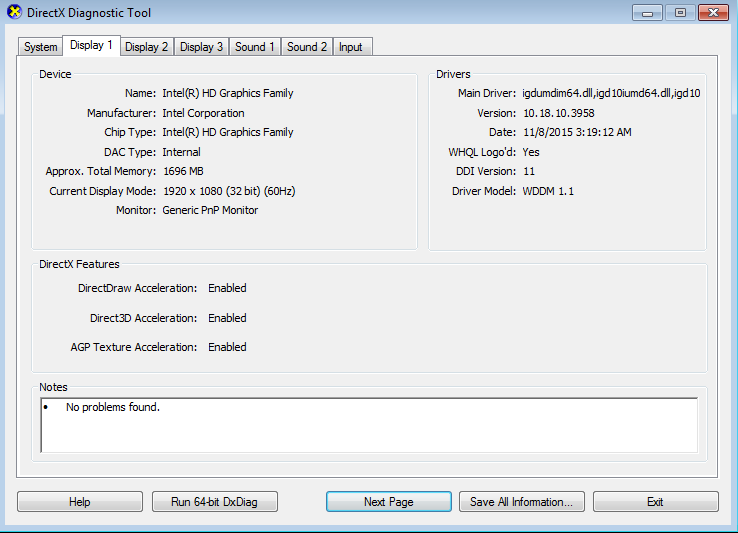Click the driver Version number 10.18.10.3958

tap(558, 113)
